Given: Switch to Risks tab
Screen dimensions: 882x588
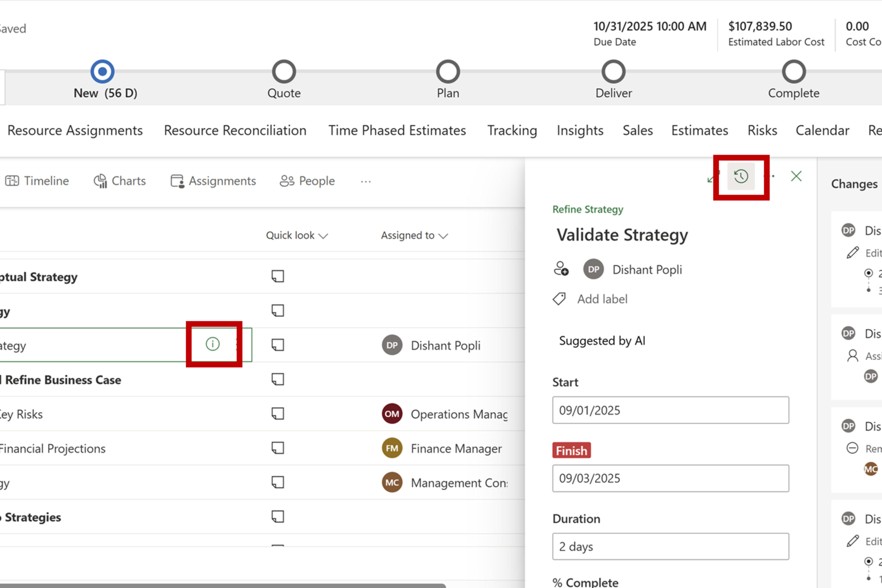Looking at the screenshot, I should pyautogui.click(x=762, y=130).
